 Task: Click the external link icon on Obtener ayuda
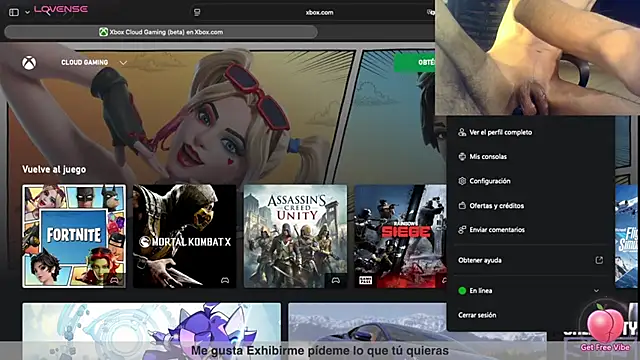coord(599,260)
